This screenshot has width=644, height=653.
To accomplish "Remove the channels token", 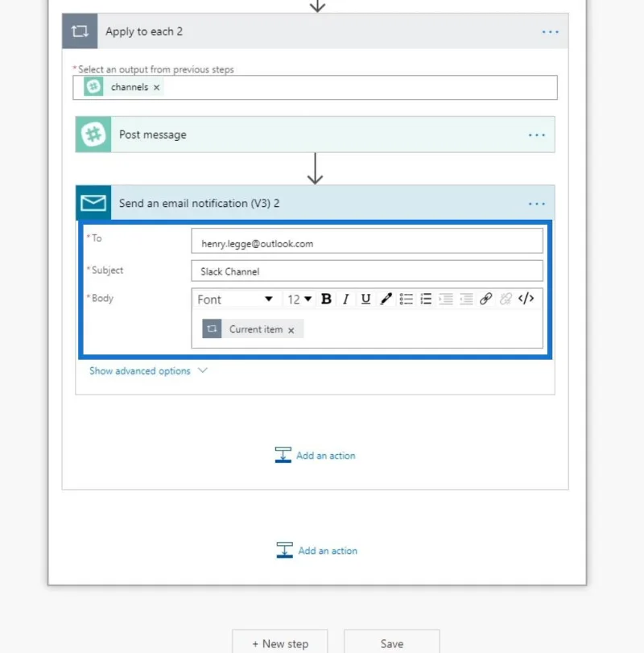I will click(156, 88).
